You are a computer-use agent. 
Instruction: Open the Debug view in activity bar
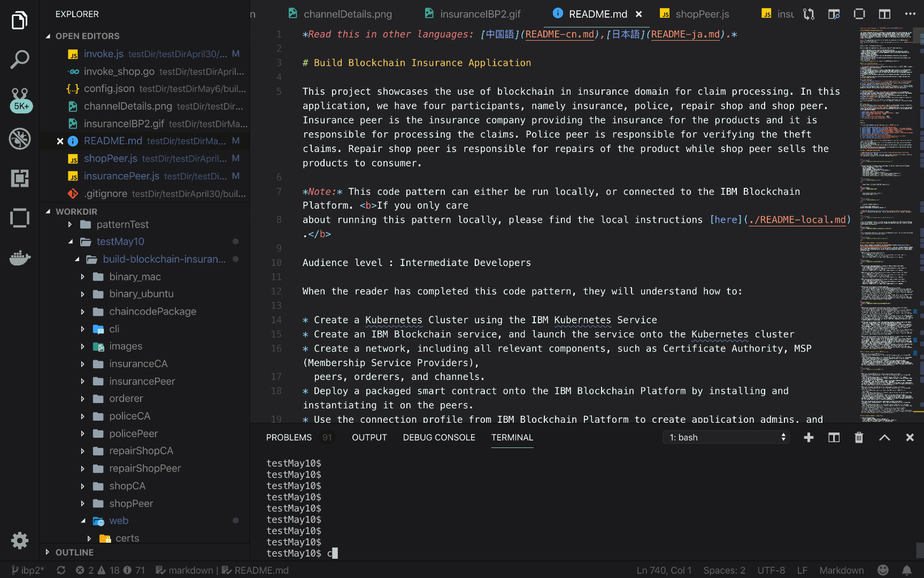20,139
